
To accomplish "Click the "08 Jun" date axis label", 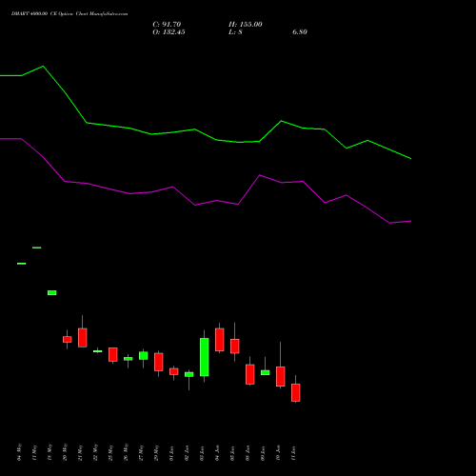I will [248, 453].
